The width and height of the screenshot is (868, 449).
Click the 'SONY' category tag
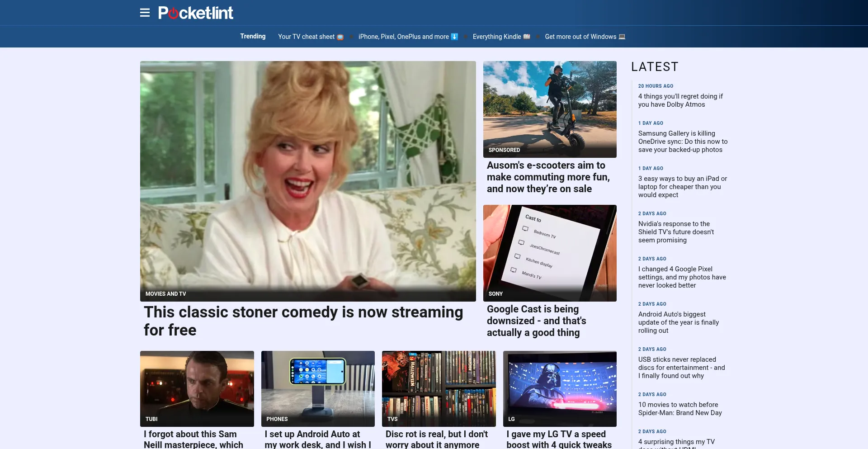(x=495, y=294)
